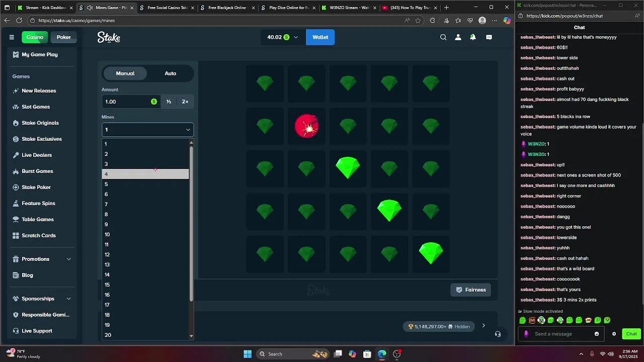Open chat settings gear icon

pyautogui.click(x=614, y=334)
